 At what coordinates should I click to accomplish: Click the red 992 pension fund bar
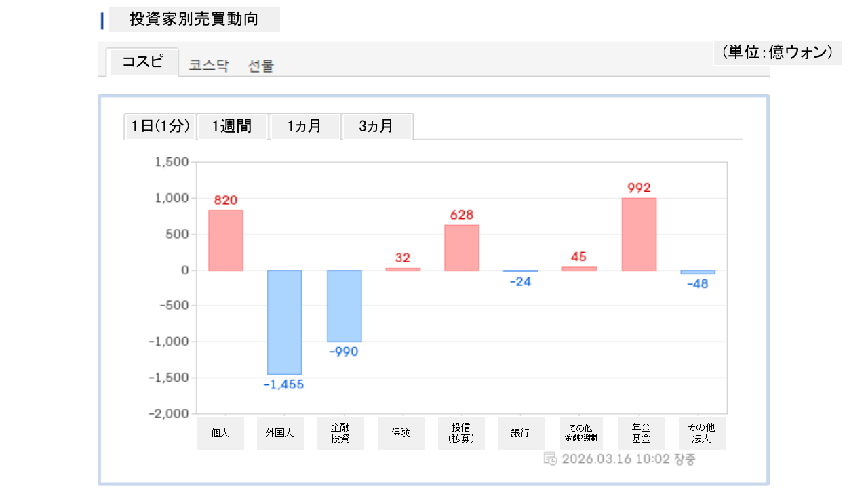pyautogui.click(x=639, y=235)
